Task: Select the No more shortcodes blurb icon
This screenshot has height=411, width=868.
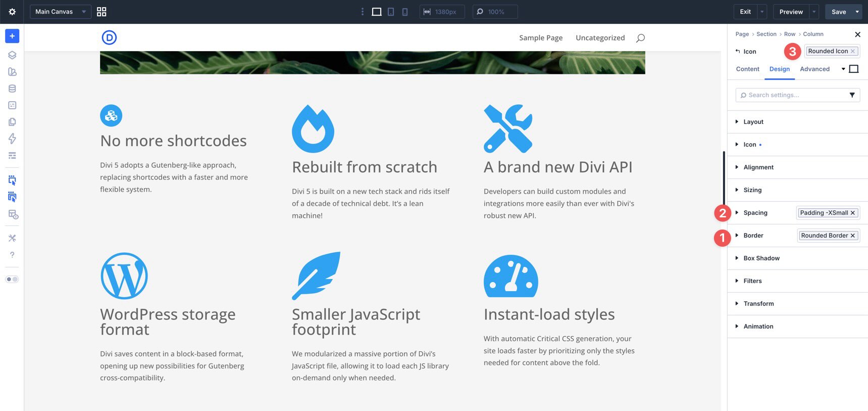Action: (x=111, y=115)
